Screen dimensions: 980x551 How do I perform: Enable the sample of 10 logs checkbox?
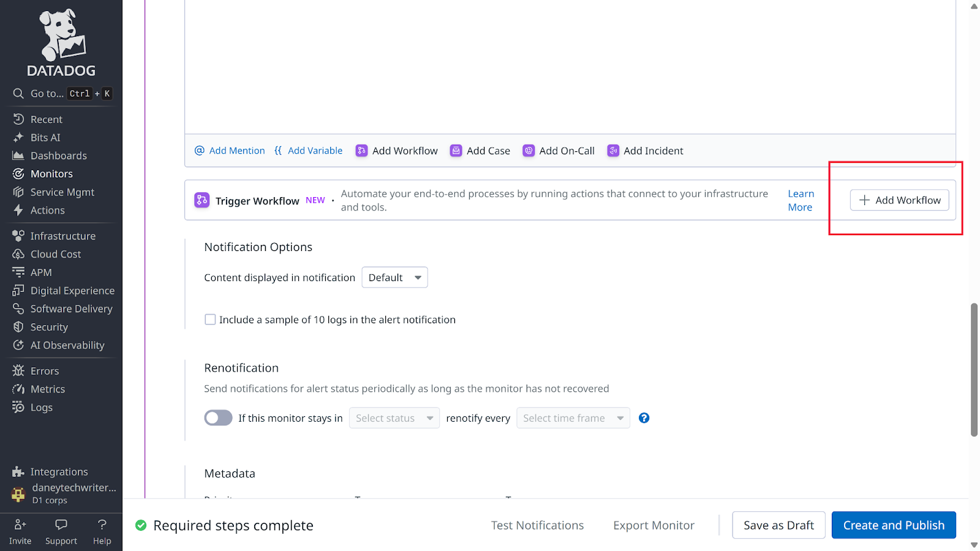210,320
